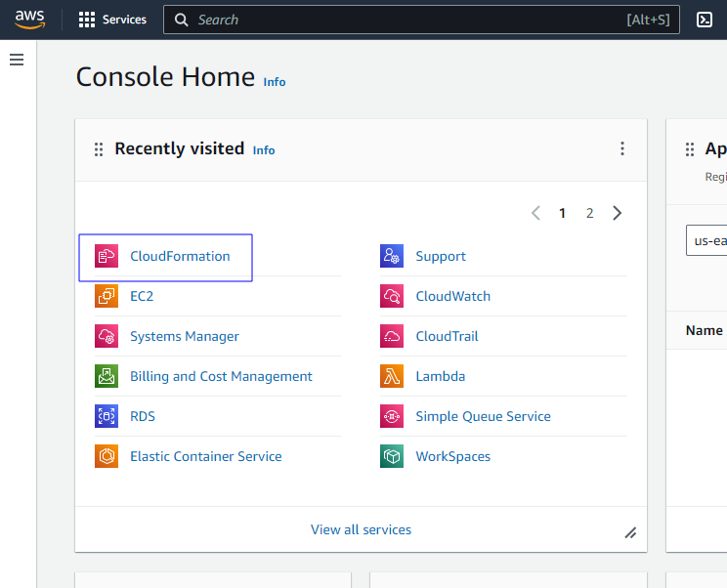Open the EC2 link
The height and width of the screenshot is (588, 727).
[x=142, y=296]
